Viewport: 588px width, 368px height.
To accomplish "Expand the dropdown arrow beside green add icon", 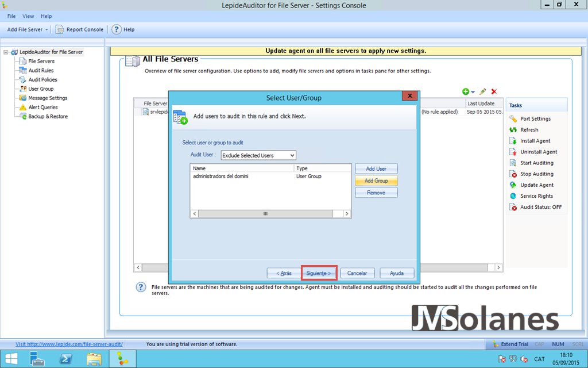I will 473,92.
